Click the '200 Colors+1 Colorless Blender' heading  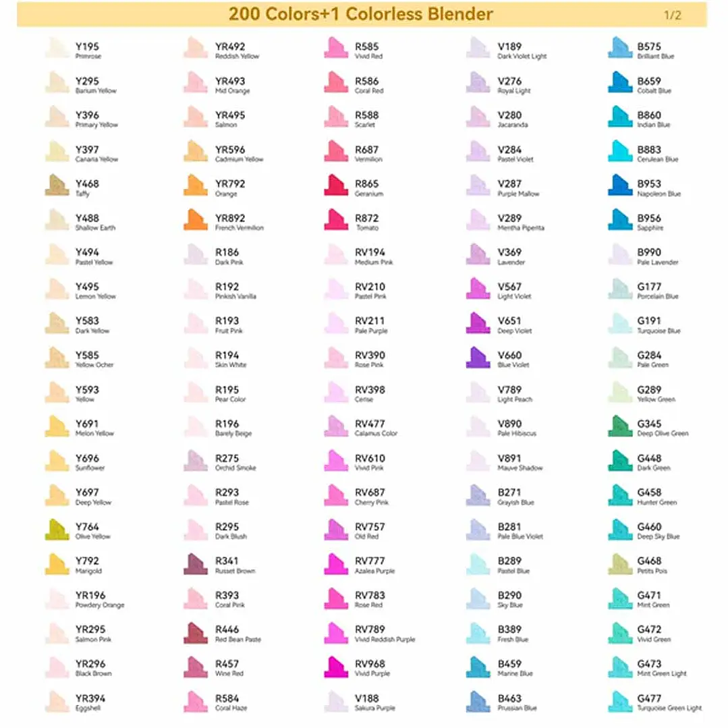pos(360,14)
